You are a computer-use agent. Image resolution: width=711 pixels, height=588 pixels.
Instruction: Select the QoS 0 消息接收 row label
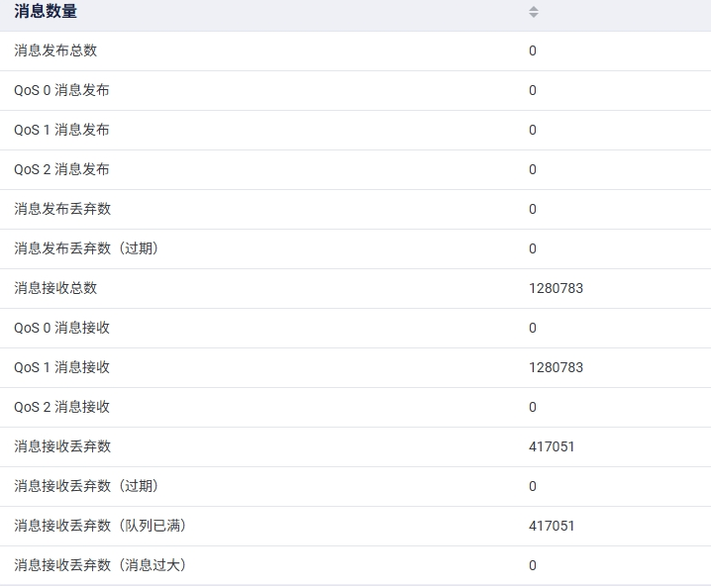pyautogui.click(x=61, y=328)
